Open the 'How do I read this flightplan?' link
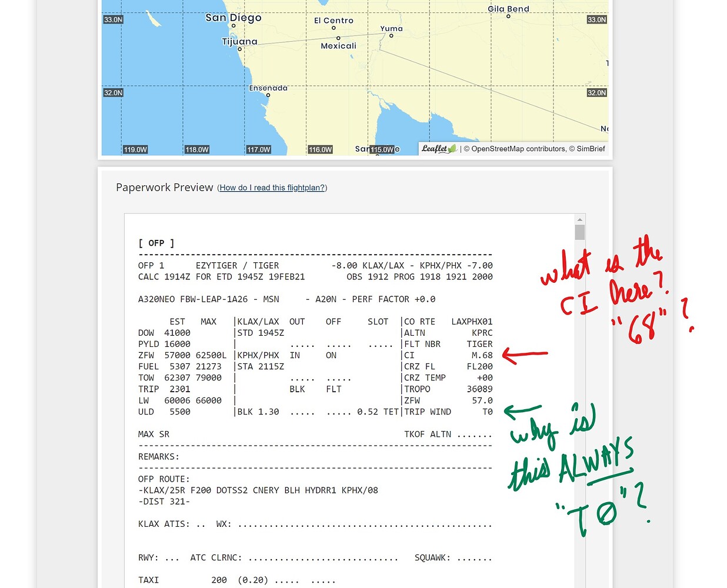The image size is (727, 588). click(x=272, y=188)
